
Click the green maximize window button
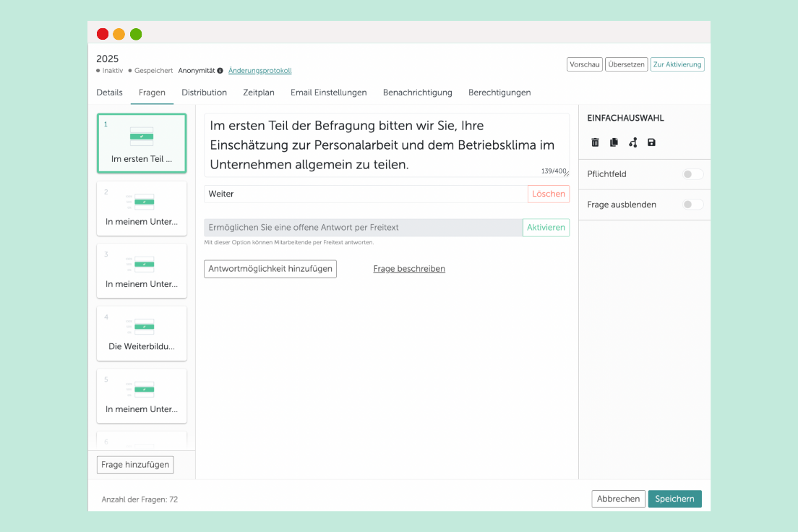pyautogui.click(x=136, y=34)
